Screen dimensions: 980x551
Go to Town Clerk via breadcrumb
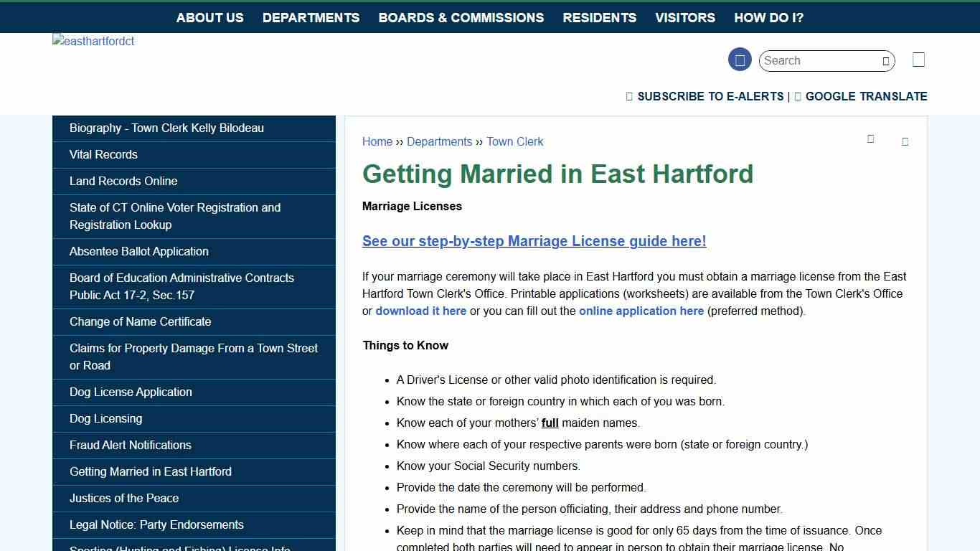click(x=514, y=141)
